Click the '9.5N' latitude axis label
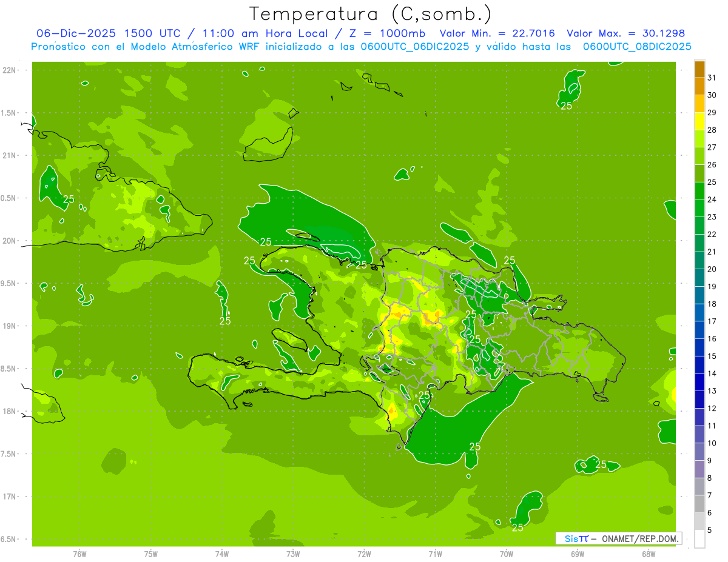The width and height of the screenshot is (728, 562). [9, 283]
